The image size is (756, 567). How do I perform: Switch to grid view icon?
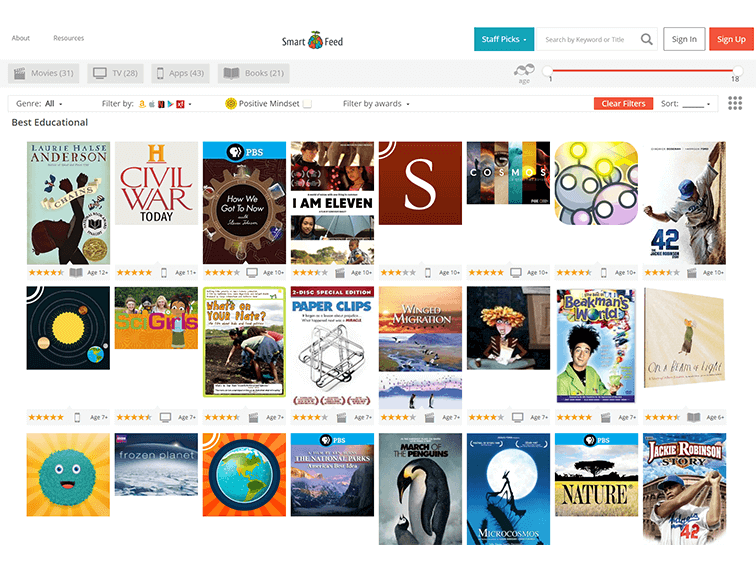pyautogui.click(x=735, y=103)
